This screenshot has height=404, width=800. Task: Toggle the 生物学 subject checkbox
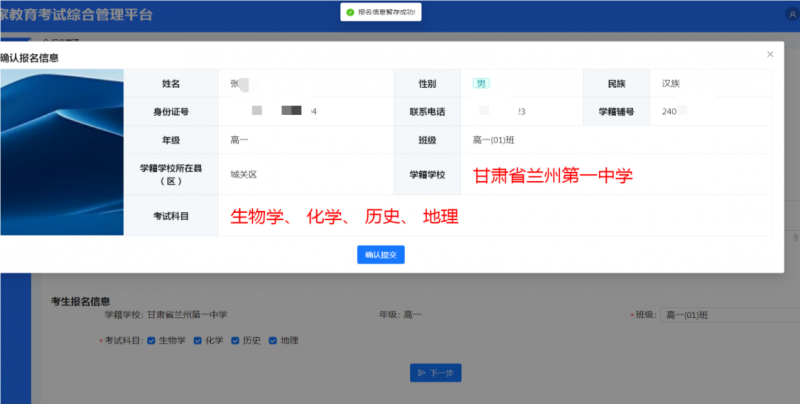[x=151, y=340]
